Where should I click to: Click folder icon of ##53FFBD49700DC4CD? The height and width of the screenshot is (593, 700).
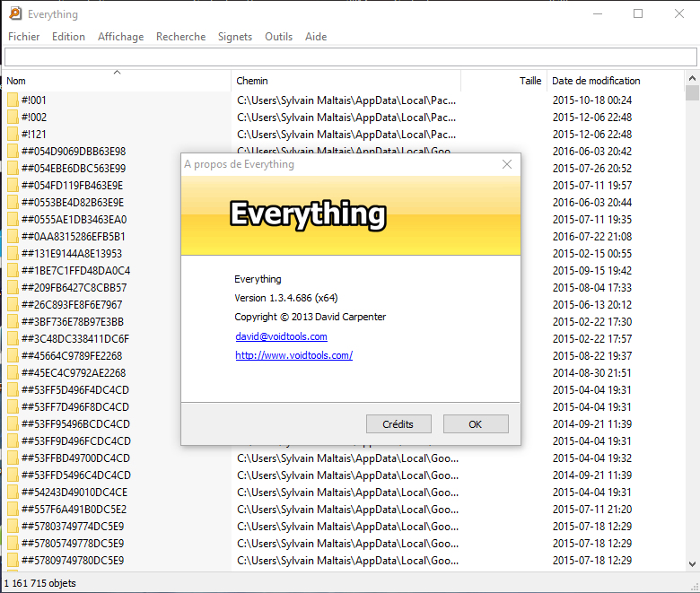tap(13, 458)
